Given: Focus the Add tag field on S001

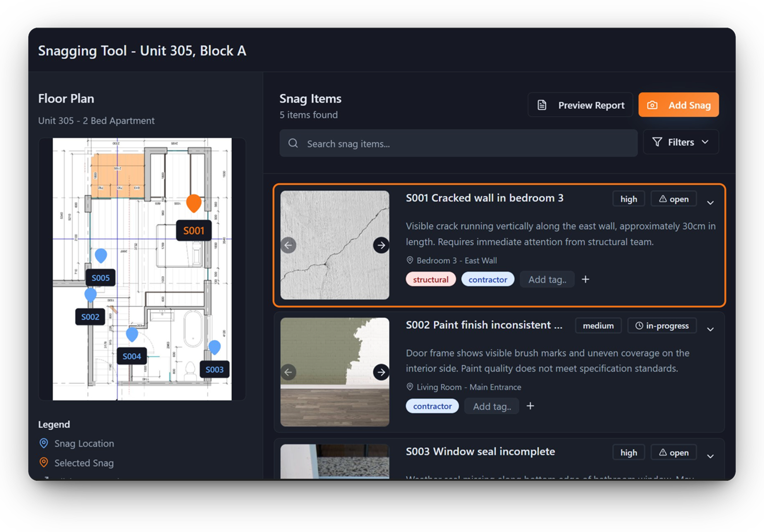Looking at the screenshot, I should [x=547, y=279].
